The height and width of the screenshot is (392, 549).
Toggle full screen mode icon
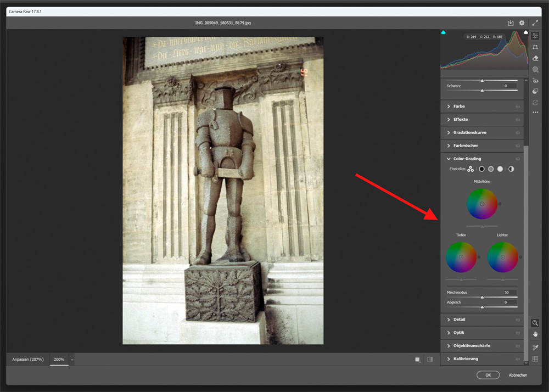[535, 23]
